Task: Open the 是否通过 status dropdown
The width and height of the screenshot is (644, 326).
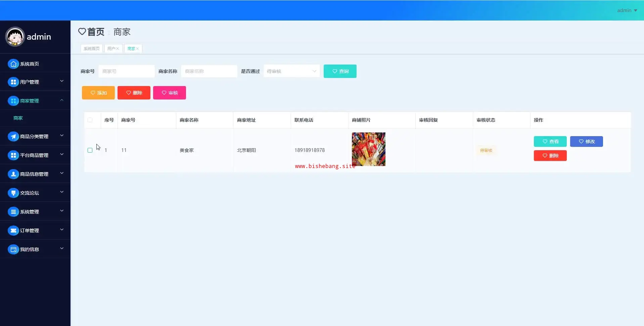Action: coord(291,71)
